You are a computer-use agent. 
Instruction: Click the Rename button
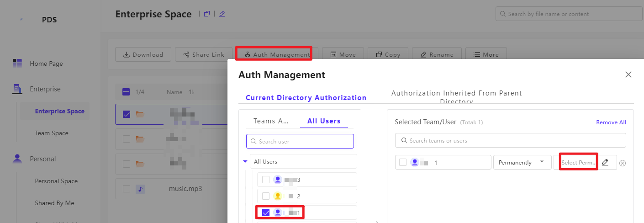[436, 54]
